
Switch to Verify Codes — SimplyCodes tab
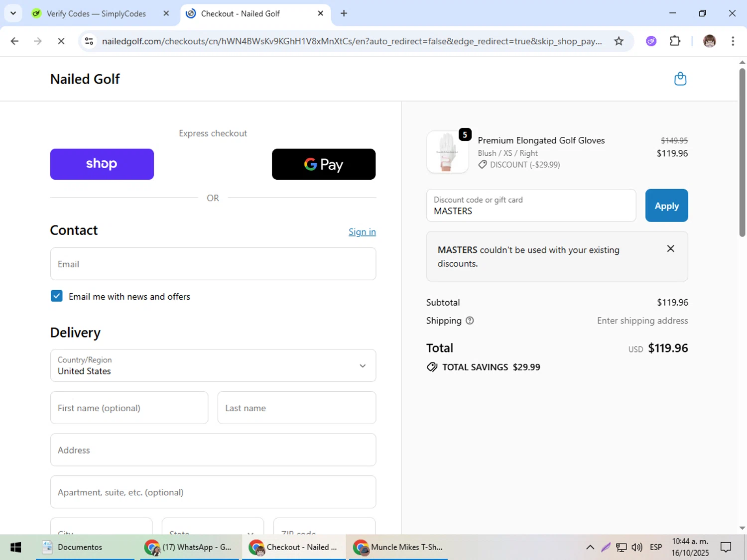pos(97,13)
